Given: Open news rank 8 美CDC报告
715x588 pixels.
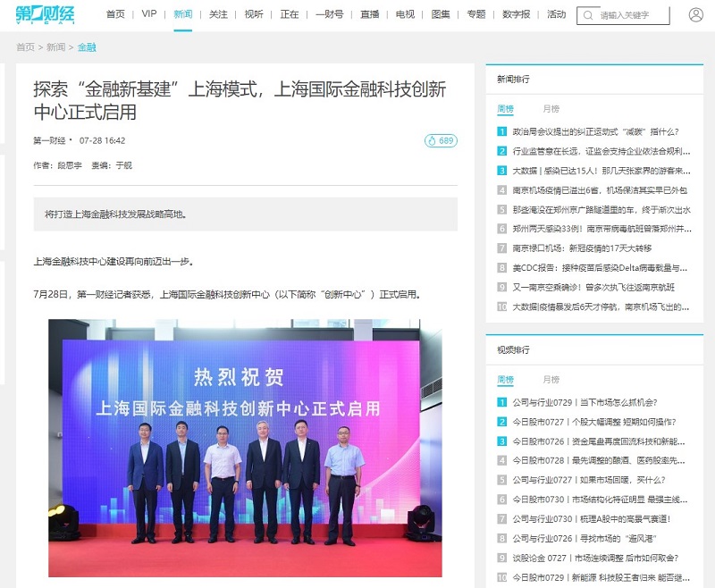Looking at the screenshot, I should (600, 268).
